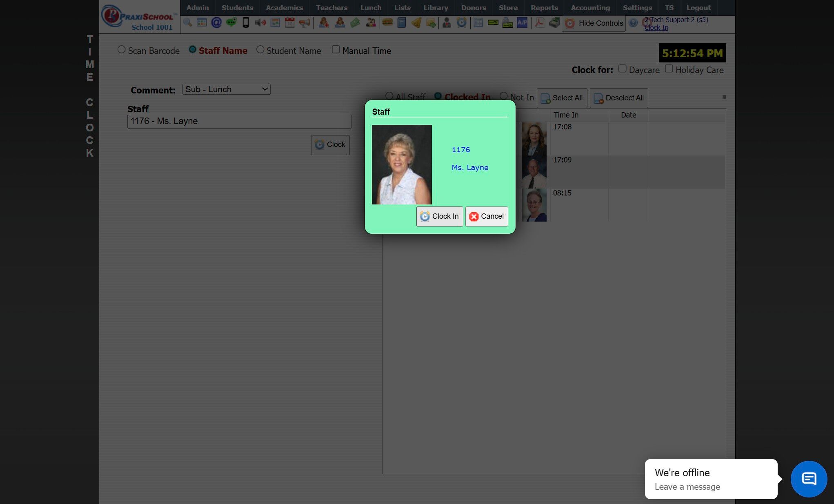Open the offline chat message widget
The image size is (834, 504).
click(x=808, y=479)
